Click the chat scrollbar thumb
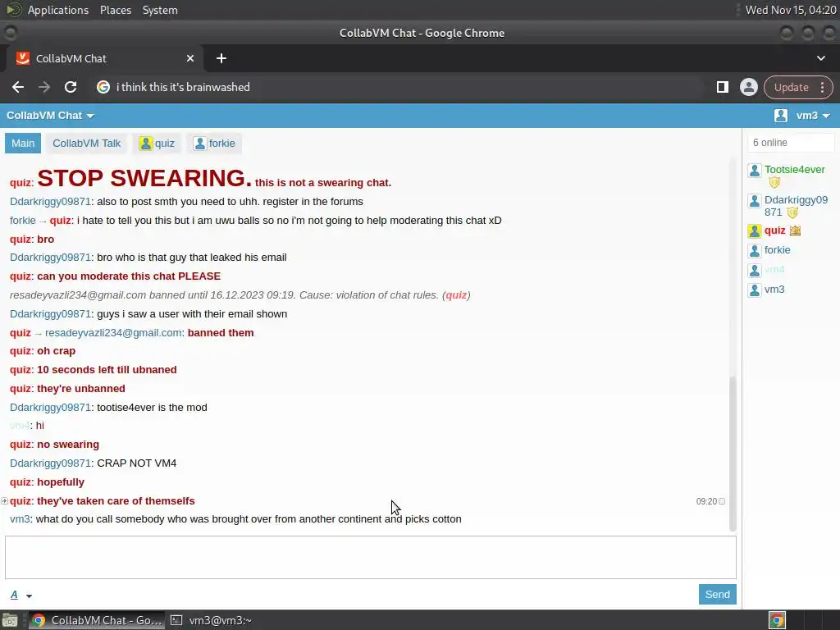Viewport: 840px width, 630px height. [733, 454]
